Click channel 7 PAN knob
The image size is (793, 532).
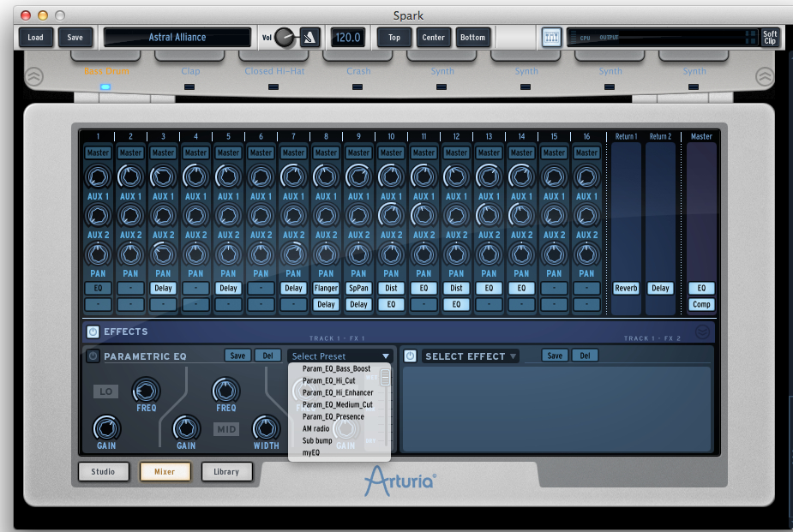(293, 254)
